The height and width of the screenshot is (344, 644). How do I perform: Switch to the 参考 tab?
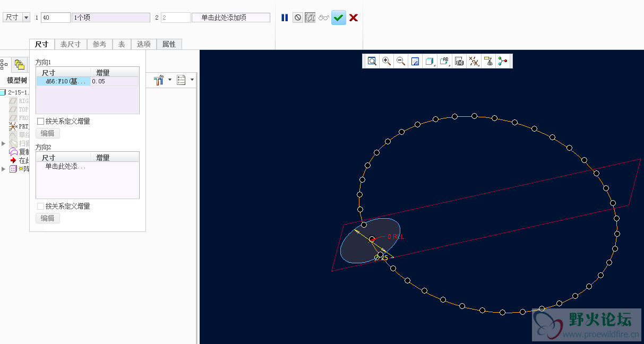coord(99,44)
